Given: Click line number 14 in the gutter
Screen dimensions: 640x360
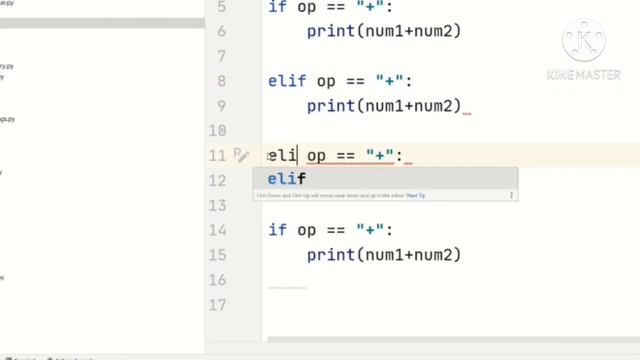Looking at the screenshot, I should [217, 230].
